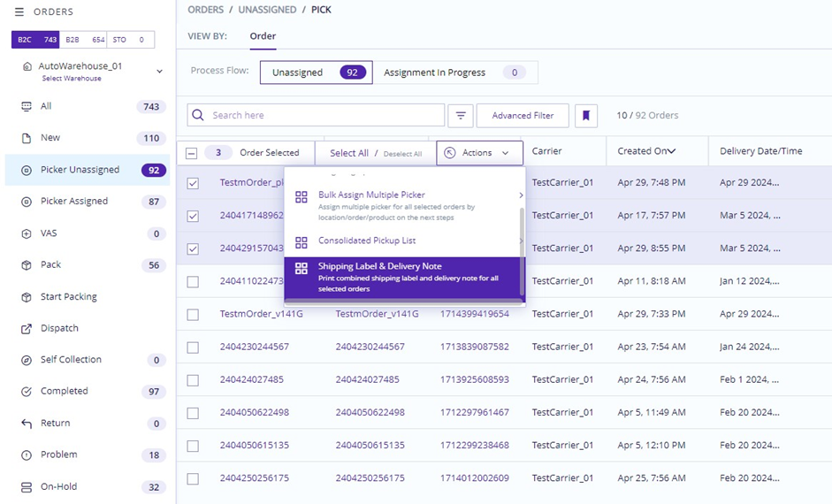Screen dimensions: 832x504
Task: Check the 2404250256175 row checkbox
Action: pyautogui.click(x=193, y=479)
